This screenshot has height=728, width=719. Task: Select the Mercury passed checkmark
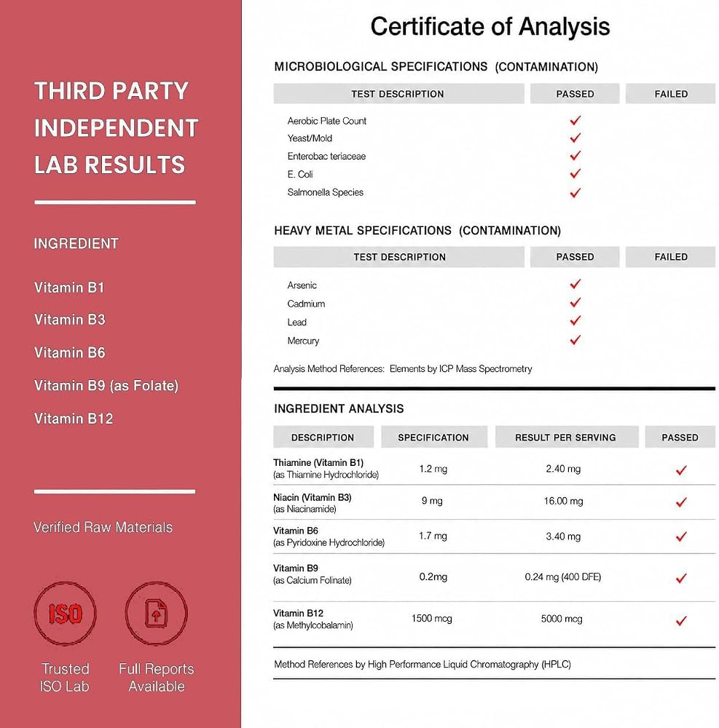[x=575, y=340]
